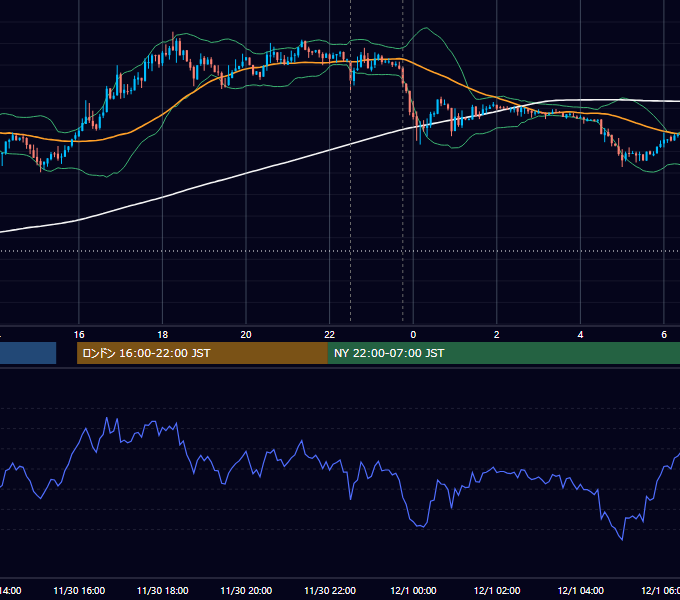The width and height of the screenshot is (680, 600).
Task: Click the 18 hour label on the chart axis
Action: tap(163, 335)
